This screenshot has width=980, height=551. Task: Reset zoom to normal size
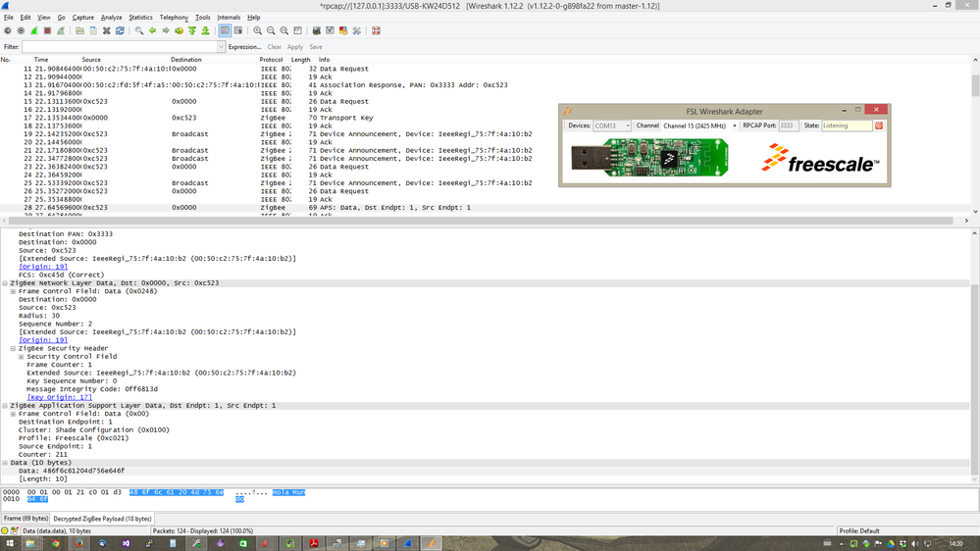pyautogui.click(x=284, y=30)
